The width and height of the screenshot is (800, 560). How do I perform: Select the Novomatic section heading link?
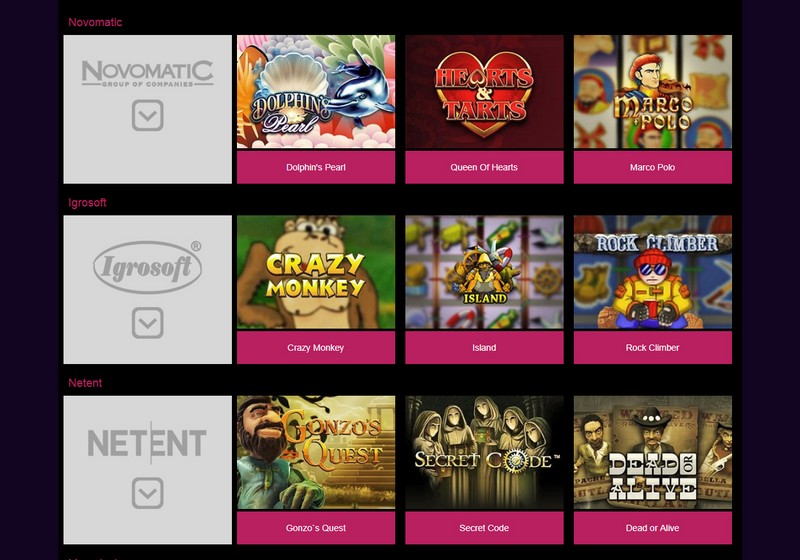95,22
